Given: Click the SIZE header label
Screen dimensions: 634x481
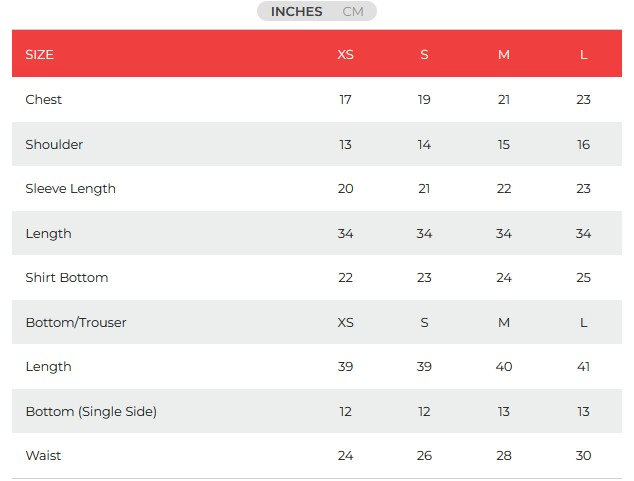Looking at the screenshot, I should tap(39, 54).
